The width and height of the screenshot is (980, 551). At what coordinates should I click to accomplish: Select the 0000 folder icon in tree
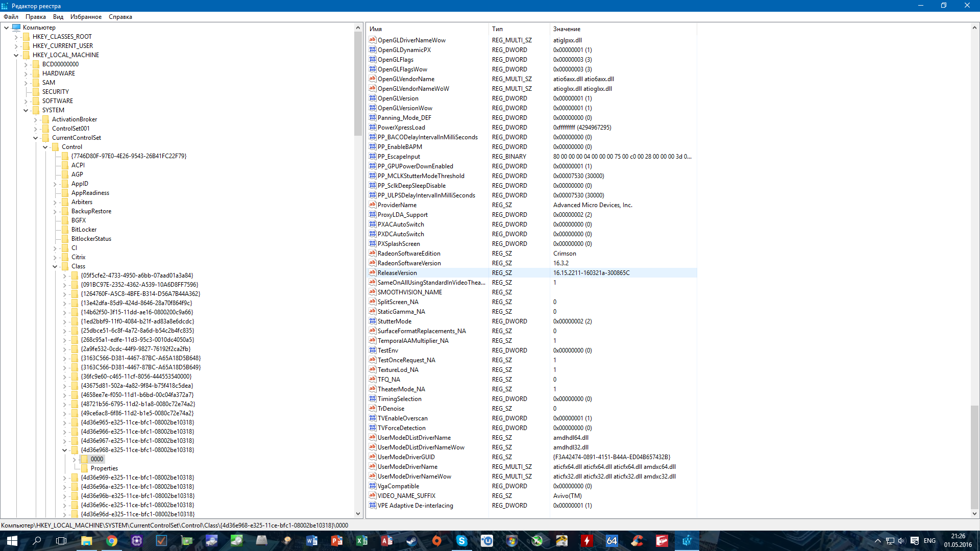[85, 459]
